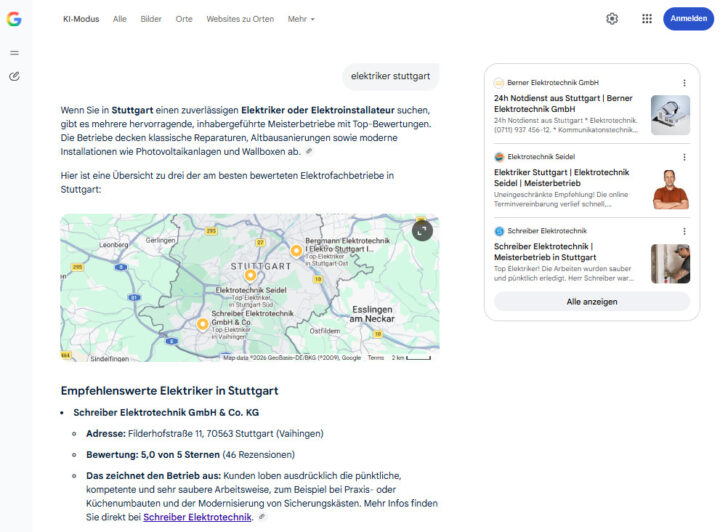Click the elektriker stuttgart query bubble
Image resolution: width=720 pixels, height=532 pixels.
[x=391, y=76]
